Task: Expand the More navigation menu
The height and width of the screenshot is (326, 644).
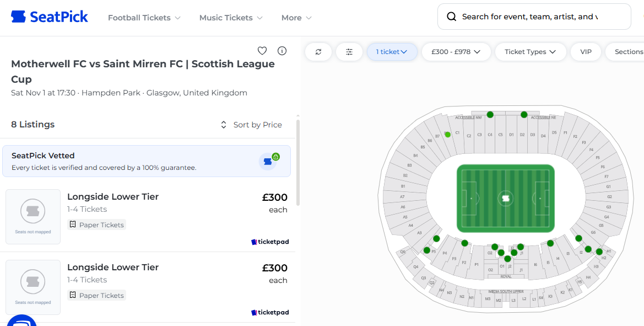Action: tap(296, 18)
